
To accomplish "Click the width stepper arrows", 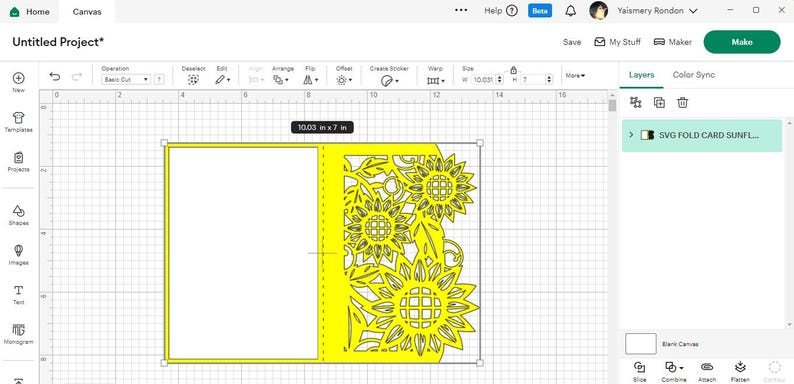I will [x=500, y=80].
